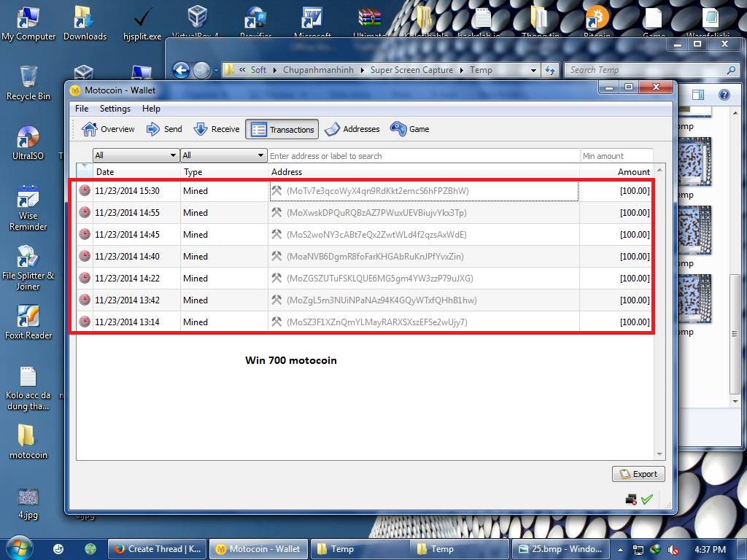Select the 4.jpg file on desktop
747x560 pixels.
click(28, 503)
